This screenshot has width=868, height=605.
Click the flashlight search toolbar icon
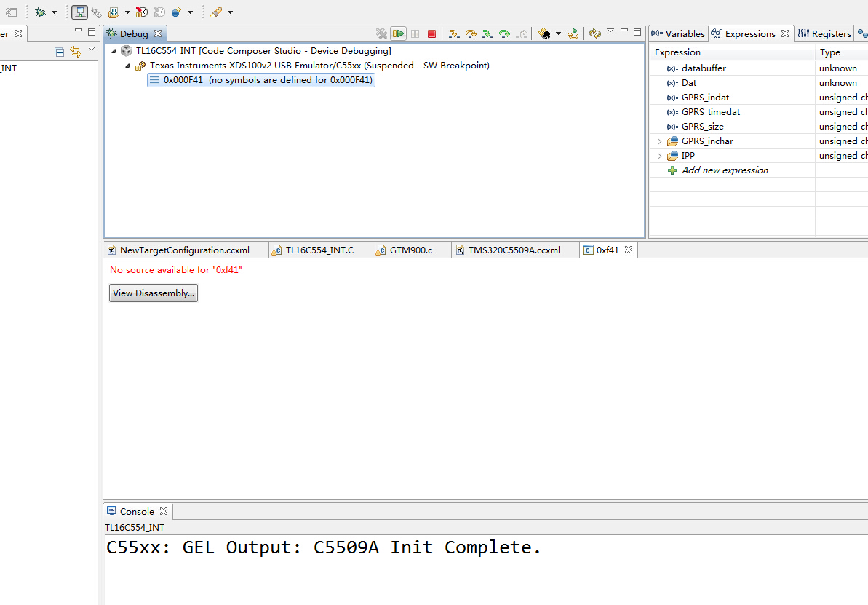[216, 12]
